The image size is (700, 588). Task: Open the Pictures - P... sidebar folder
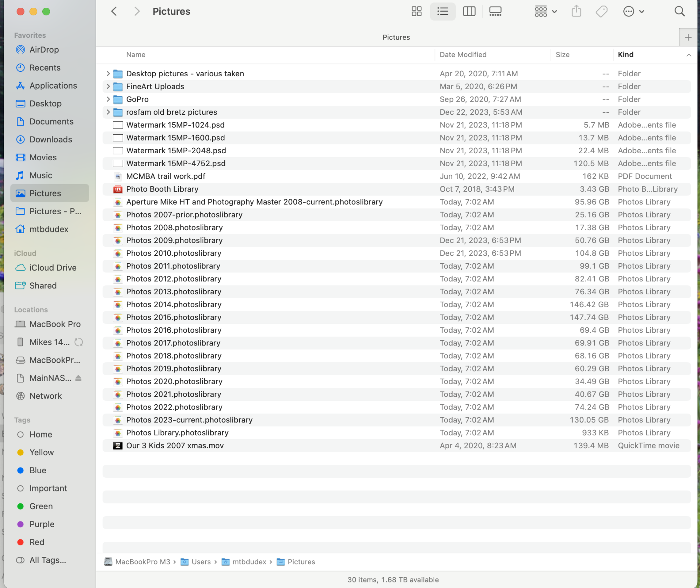pyautogui.click(x=50, y=211)
